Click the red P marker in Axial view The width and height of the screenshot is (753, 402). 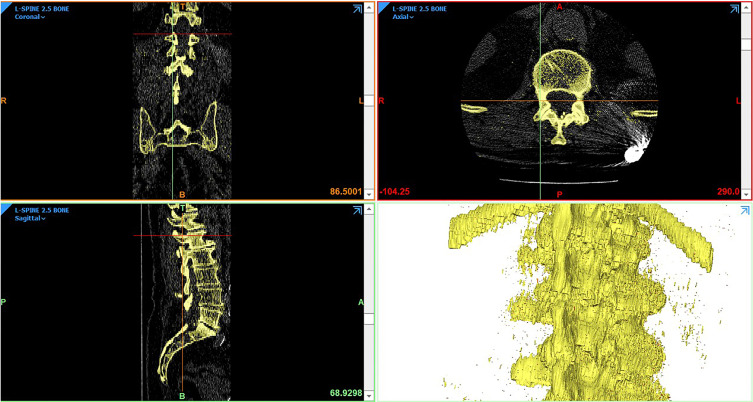(559, 194)
